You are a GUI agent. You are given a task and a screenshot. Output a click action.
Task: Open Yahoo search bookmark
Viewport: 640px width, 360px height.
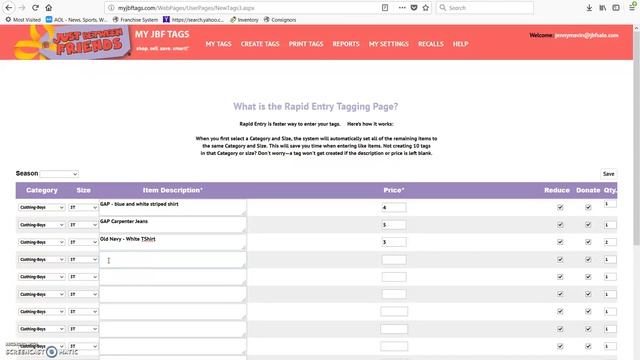(193, 20)
